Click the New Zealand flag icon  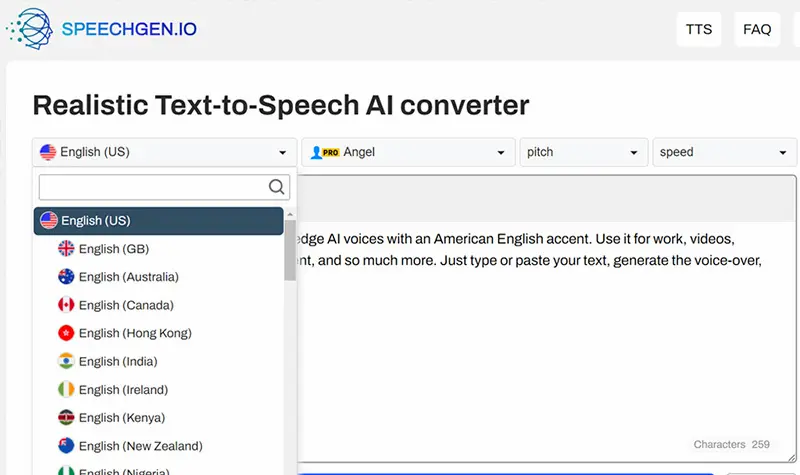click(x=66, y=445)
